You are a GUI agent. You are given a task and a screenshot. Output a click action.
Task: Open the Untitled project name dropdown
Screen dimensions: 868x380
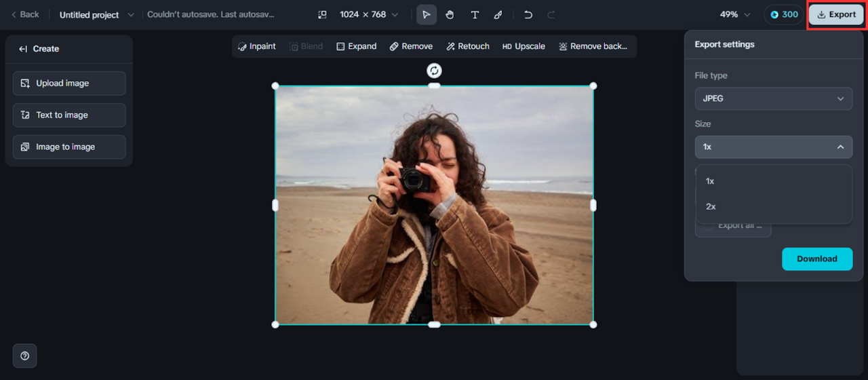pyautogui.click(x=96, y=14)
